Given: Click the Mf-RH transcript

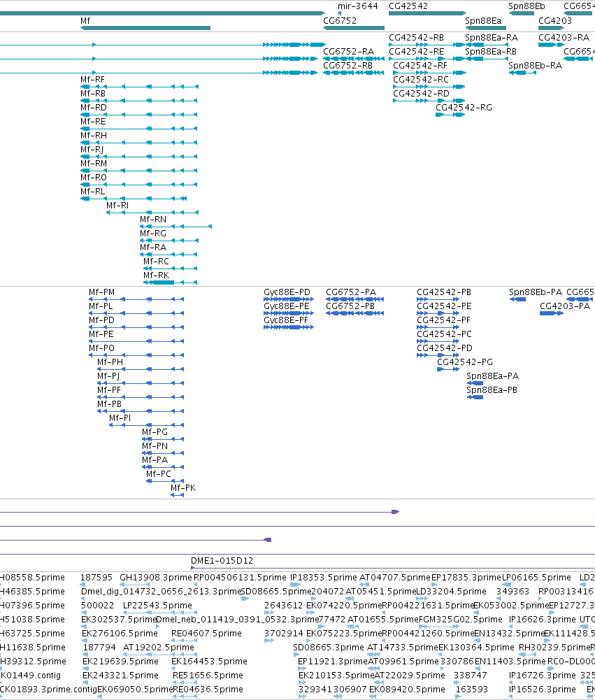Looking at the screenshot, I should point(139,143).
